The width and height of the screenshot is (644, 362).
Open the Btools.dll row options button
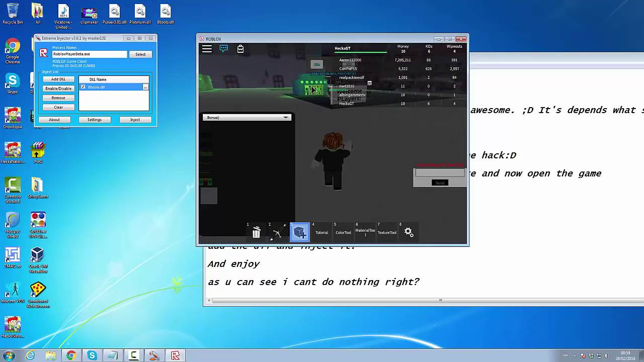pyautogui.click(x=145, y=87)
